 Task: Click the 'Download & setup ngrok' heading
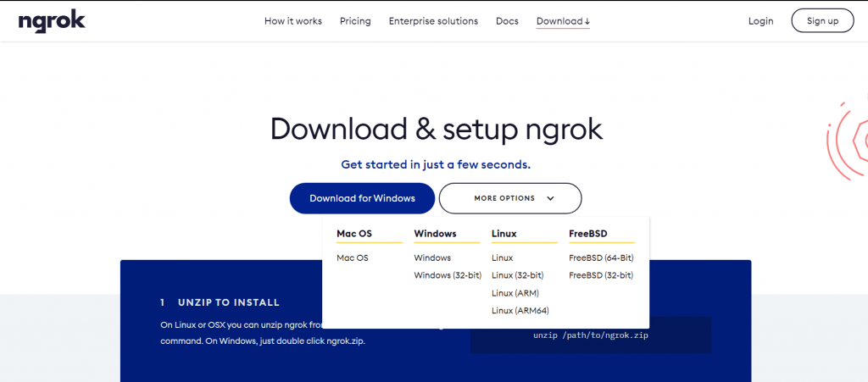coord(437,128)
